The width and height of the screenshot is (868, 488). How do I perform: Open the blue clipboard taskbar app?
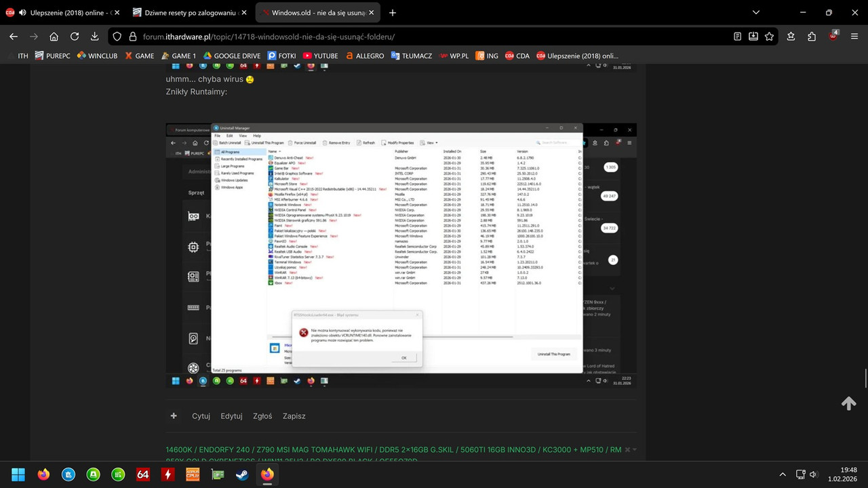(x=68, y=474)
